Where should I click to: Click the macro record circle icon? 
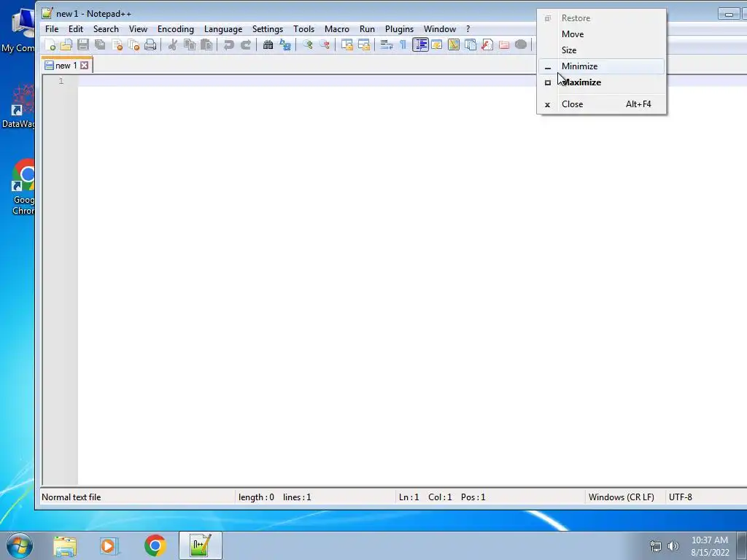coord(521,44)
